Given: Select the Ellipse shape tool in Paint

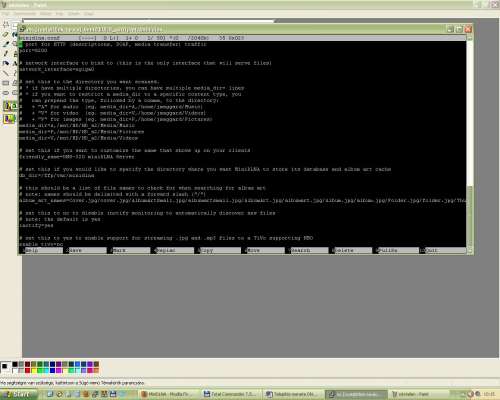Looking at the screenshot, I should 6,92.
